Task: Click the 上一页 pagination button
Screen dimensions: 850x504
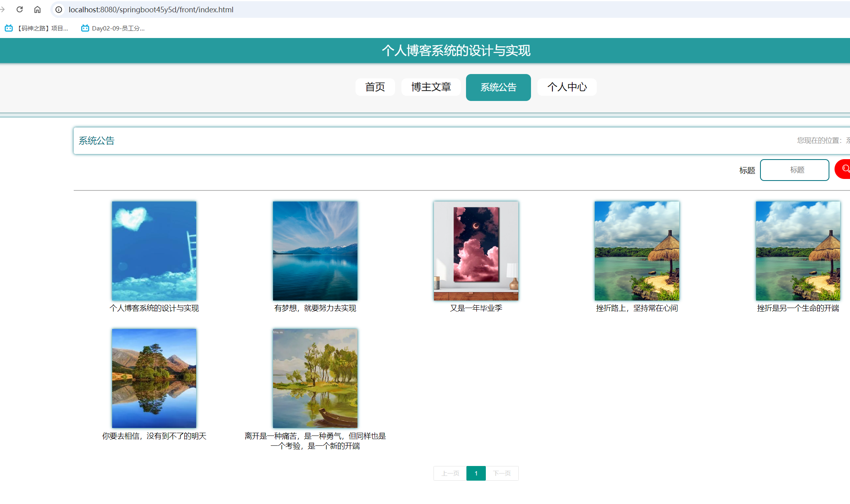Action: pyautogui.click(x=449, y=473)
